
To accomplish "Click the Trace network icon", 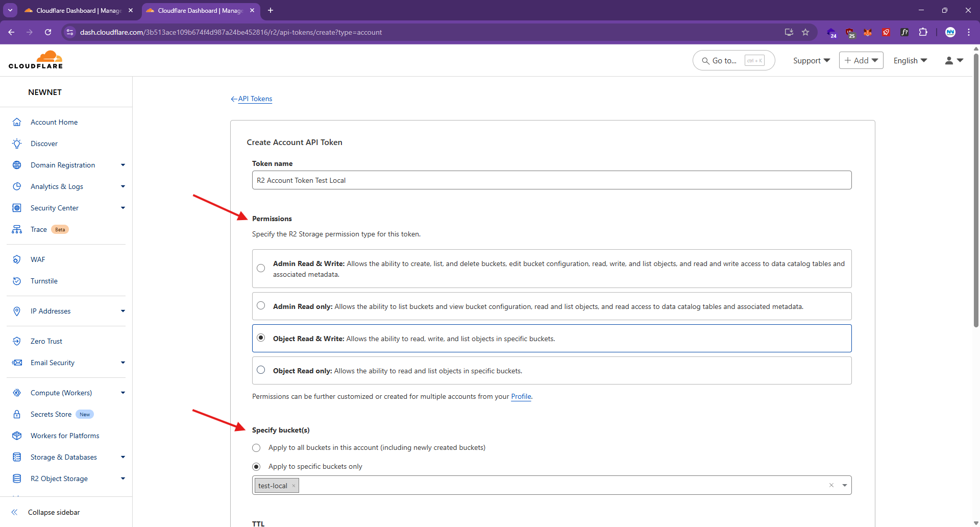I will coord(17,229).
